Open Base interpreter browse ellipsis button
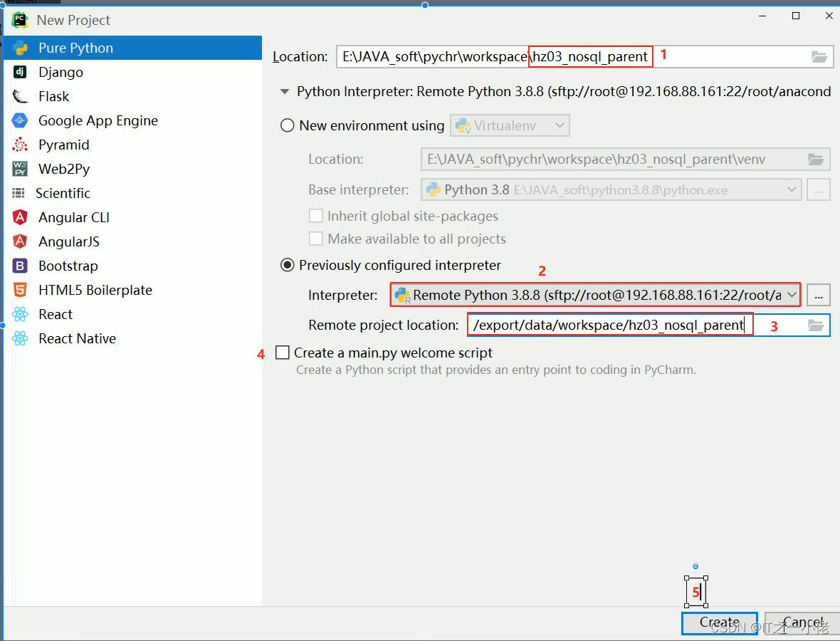 819,189
